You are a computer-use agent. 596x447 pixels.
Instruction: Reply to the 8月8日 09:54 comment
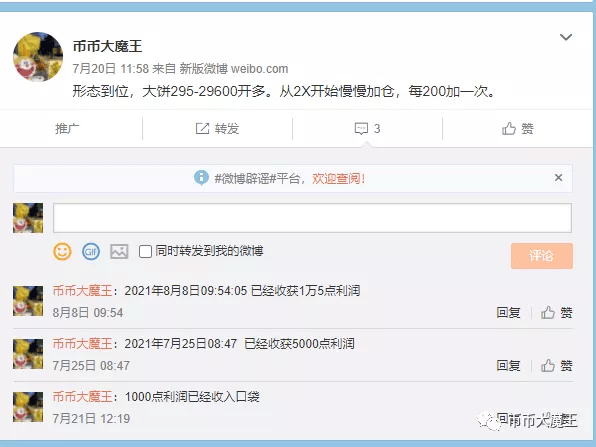point(508,313)
